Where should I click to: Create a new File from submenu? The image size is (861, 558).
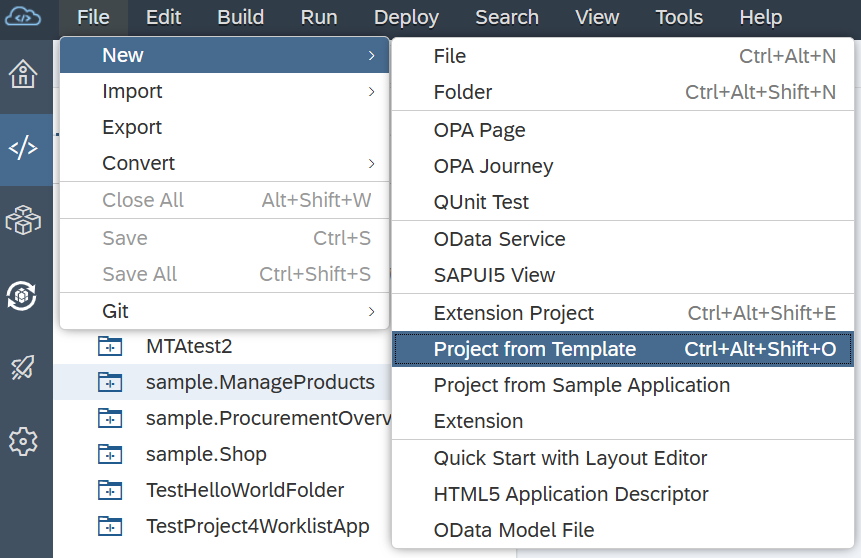click(x=623, y=56)
